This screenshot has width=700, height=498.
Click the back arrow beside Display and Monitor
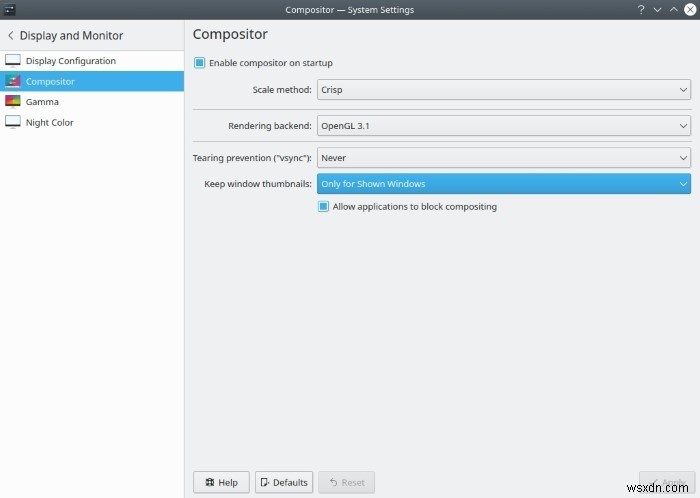(10, 35)
